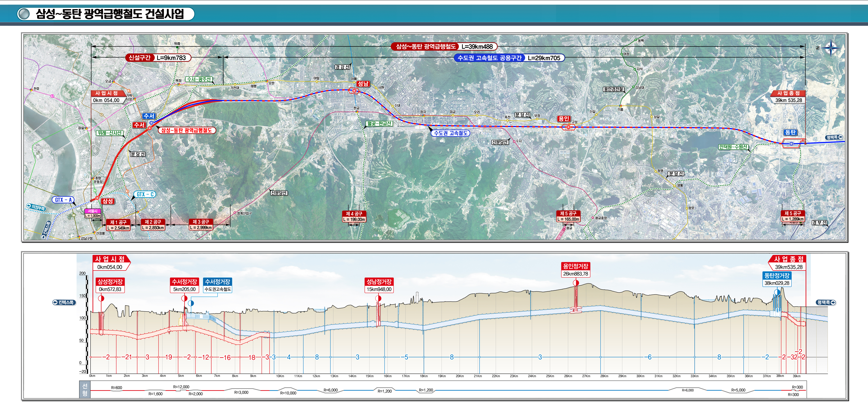Screen dimensions: 868x410
Task: Click the 청계산입구 station name on the map
Action: (x=244, y=213)
